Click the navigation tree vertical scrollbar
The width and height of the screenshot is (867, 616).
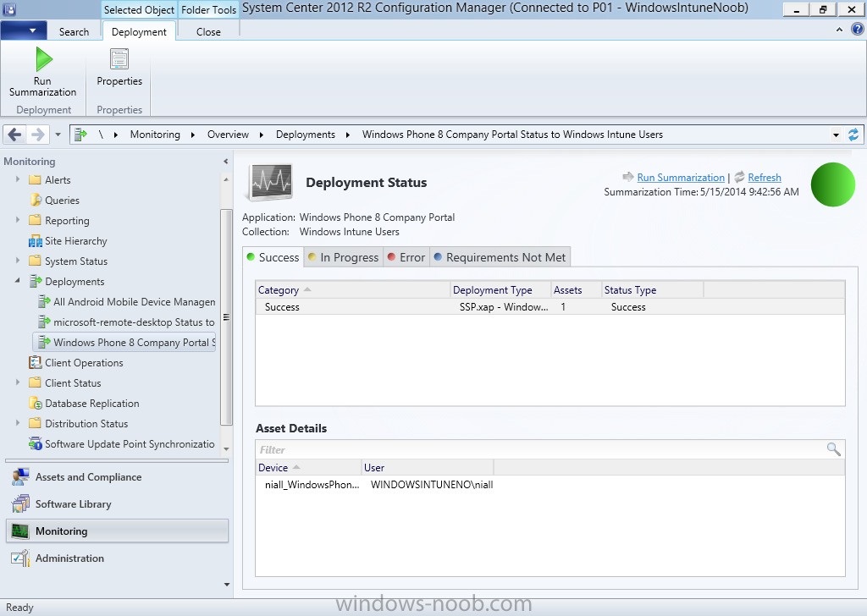(x=225, y=316)
